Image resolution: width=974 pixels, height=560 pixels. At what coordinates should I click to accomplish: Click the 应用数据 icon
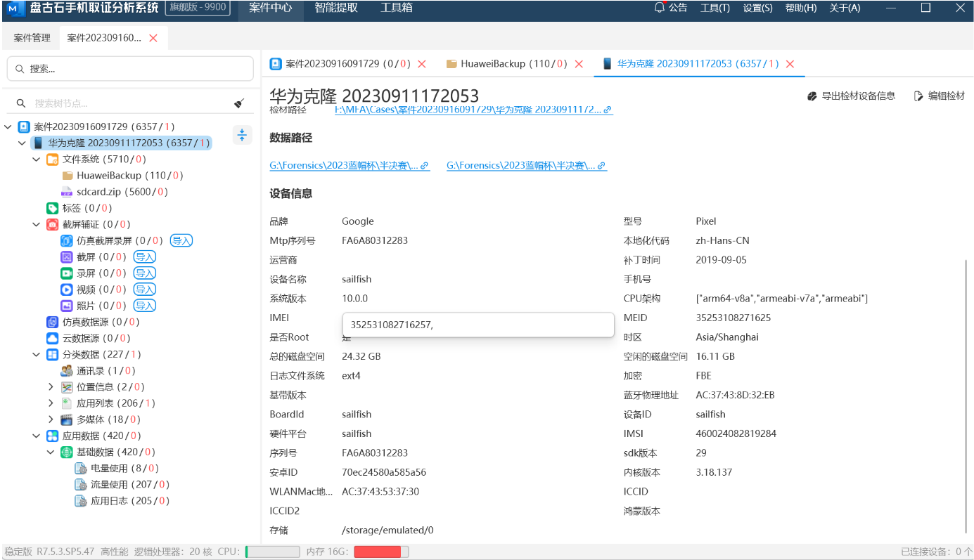[52, 436]
